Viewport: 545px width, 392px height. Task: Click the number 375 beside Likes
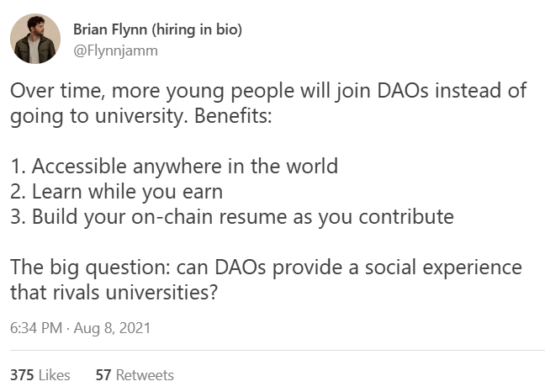(22, 375)
